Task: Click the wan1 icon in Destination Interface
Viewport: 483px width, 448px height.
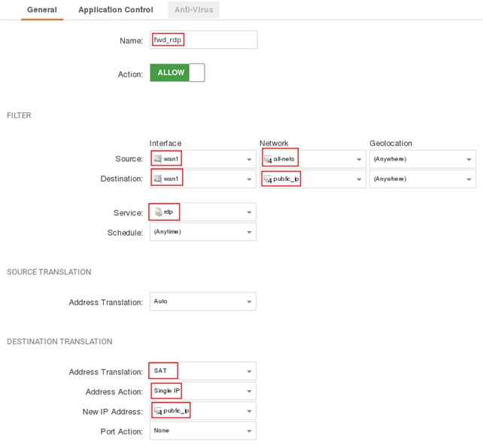Action: pos(158,179)
